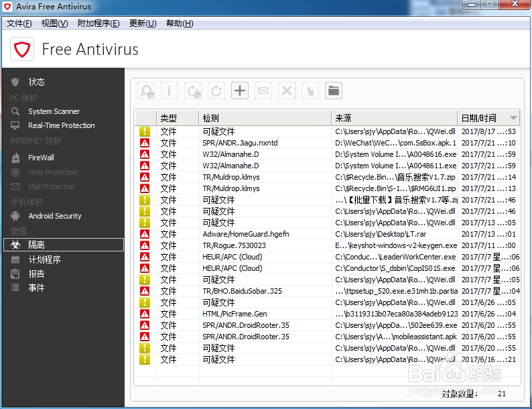Click the calendar icon beside 计划程序
The image size is (532, 409).
pyautogui.click(x=15, y=259)
